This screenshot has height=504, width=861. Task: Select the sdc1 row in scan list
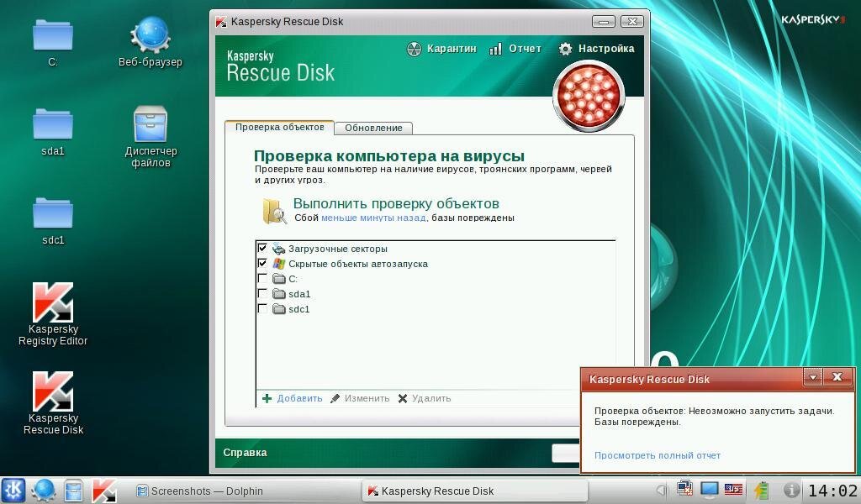pyautogui.click(x=436, y=309)
